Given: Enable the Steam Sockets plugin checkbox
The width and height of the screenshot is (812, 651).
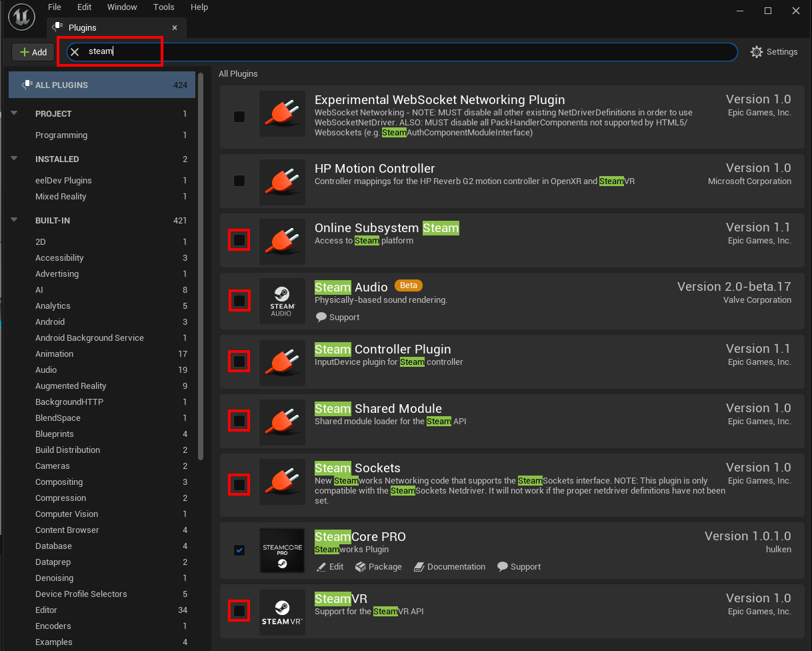Looking at the screenshot, I should tap(239, 484).
